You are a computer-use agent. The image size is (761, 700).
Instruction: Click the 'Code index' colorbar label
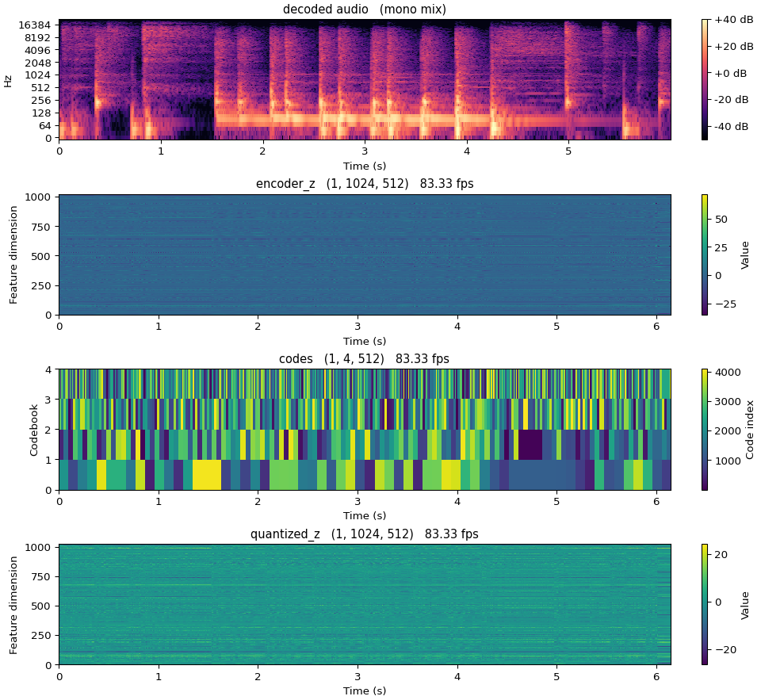(x=750, y=430)
